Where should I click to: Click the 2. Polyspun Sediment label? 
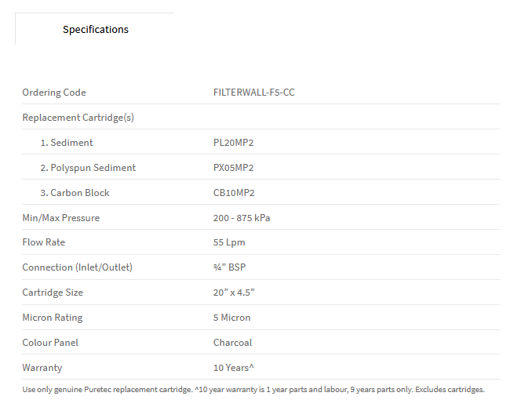pyautogui.click(x=88, y=168)
